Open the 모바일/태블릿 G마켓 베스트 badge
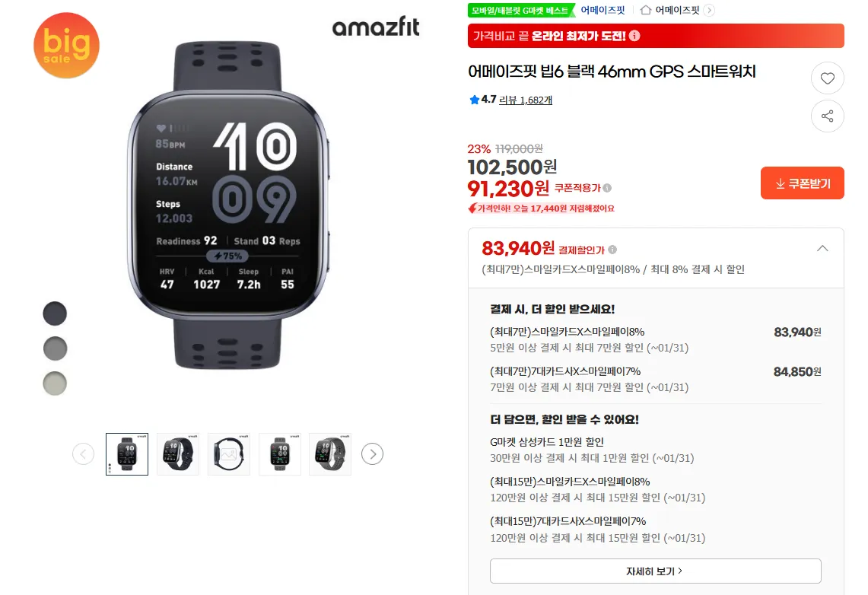Image resolution: width=868 pixels, height=595 pixels. [521, 10]
